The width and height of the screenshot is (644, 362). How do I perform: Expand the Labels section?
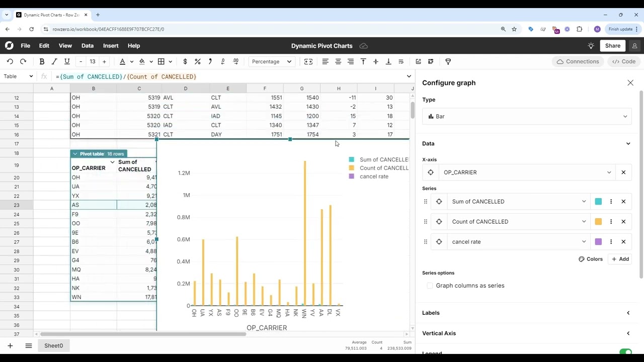[527, 313]
